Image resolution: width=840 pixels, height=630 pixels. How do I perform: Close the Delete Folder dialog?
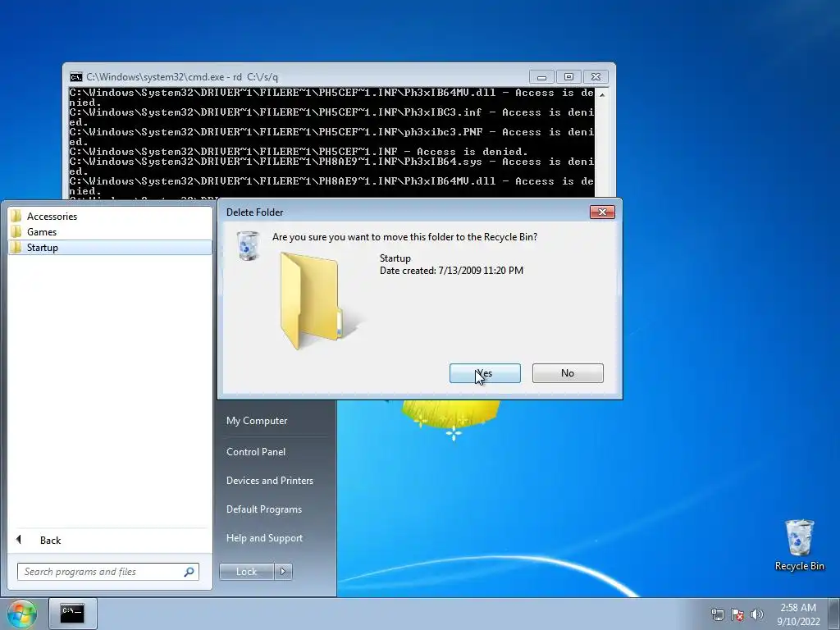coord(602,212)
